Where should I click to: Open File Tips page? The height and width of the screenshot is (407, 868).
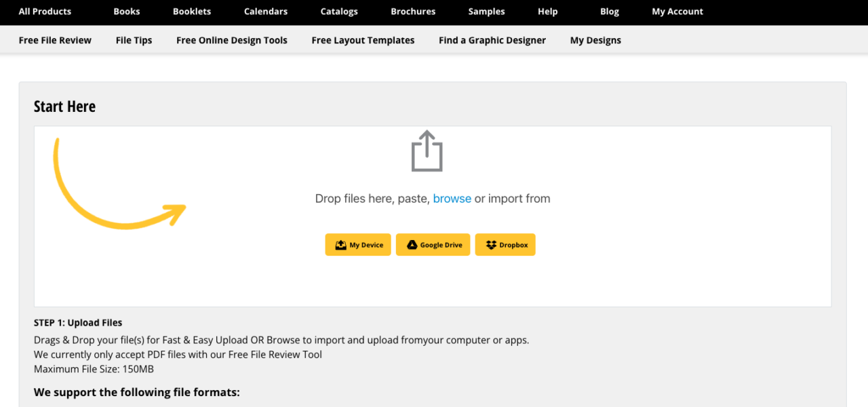[x=134, y=40]
